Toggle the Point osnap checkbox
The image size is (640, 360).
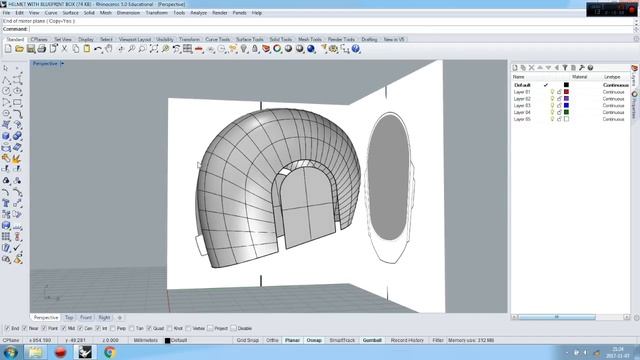tap(44, 328)
